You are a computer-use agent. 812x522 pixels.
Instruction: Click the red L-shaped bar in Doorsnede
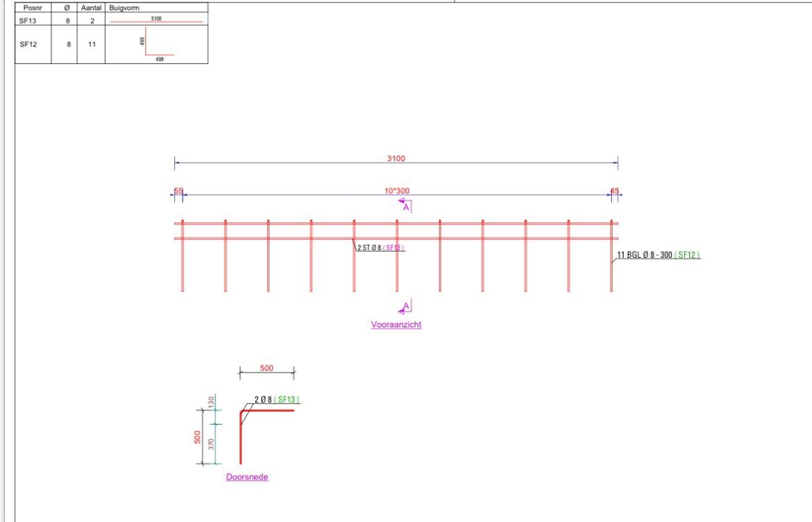pos(266,437)
